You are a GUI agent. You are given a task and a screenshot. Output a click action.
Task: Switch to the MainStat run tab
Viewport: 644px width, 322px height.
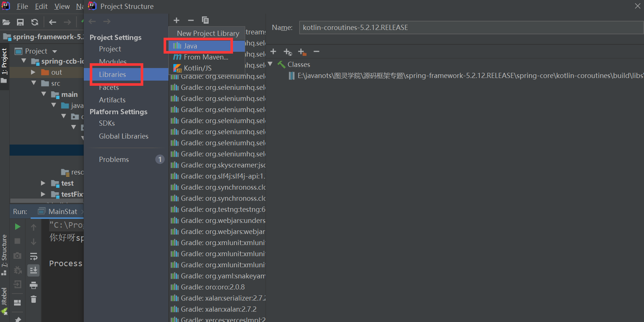58,211
